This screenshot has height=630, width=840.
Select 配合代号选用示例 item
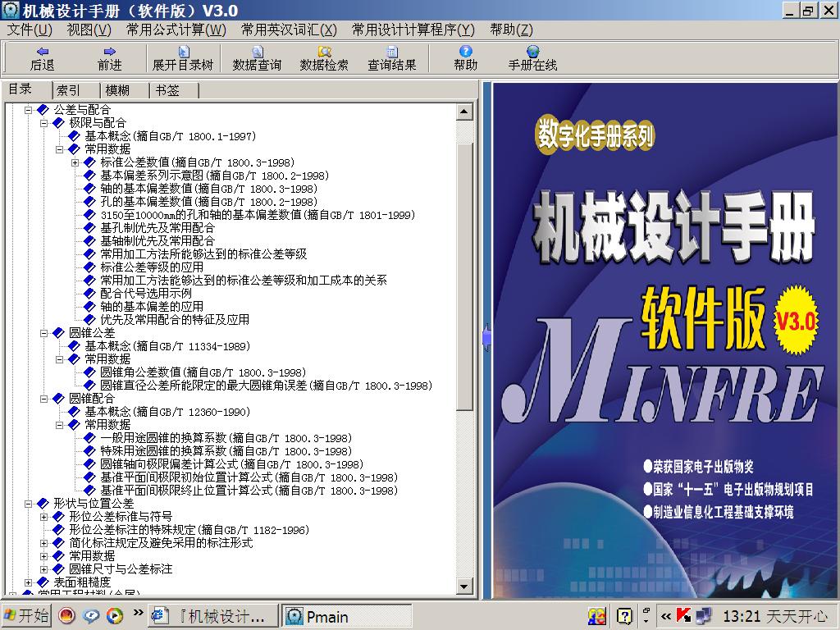(x=146, y=294)
